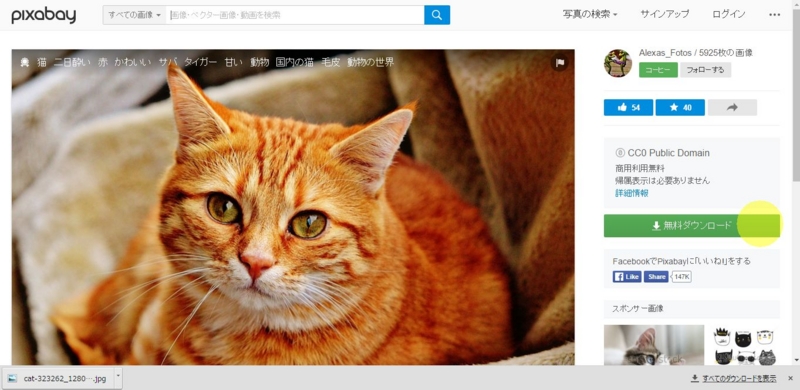Click the thumbs-up like button 54
Screen dimensions: 800x390
(x=628, y=107)
